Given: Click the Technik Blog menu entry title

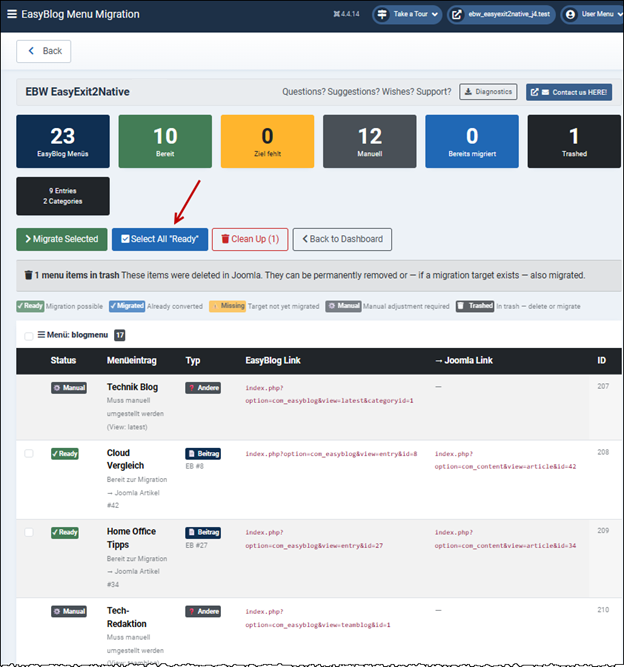Looking at the screenshot, I should click(132, 387).
